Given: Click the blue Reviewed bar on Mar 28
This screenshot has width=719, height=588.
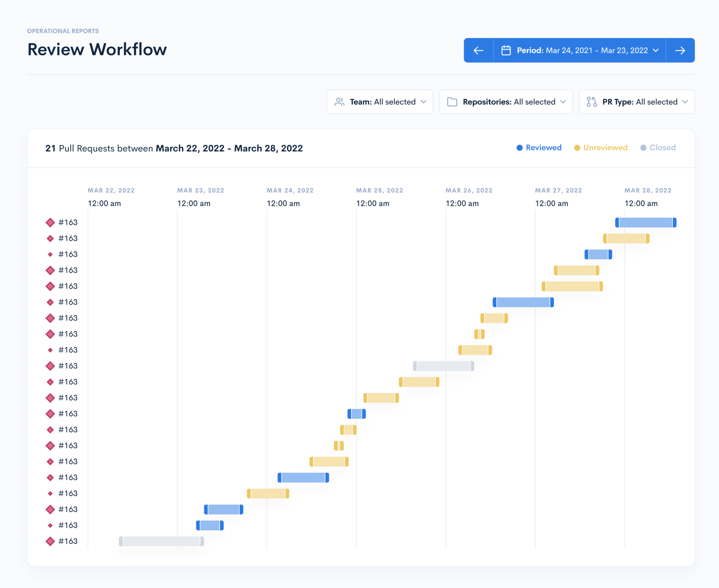Looking at the screenshot, I should pos(645,222).
